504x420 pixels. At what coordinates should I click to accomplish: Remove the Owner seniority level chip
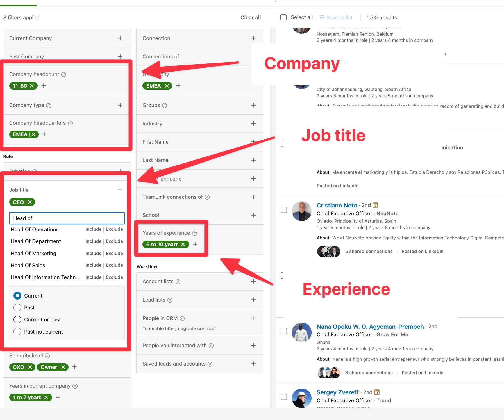tap(63, 367)
